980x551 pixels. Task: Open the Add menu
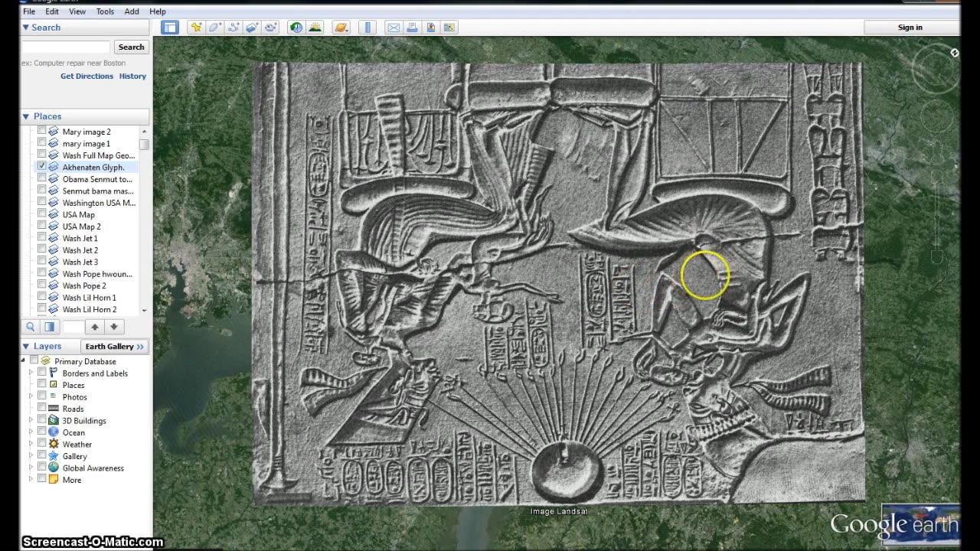[x=132, y=11]
